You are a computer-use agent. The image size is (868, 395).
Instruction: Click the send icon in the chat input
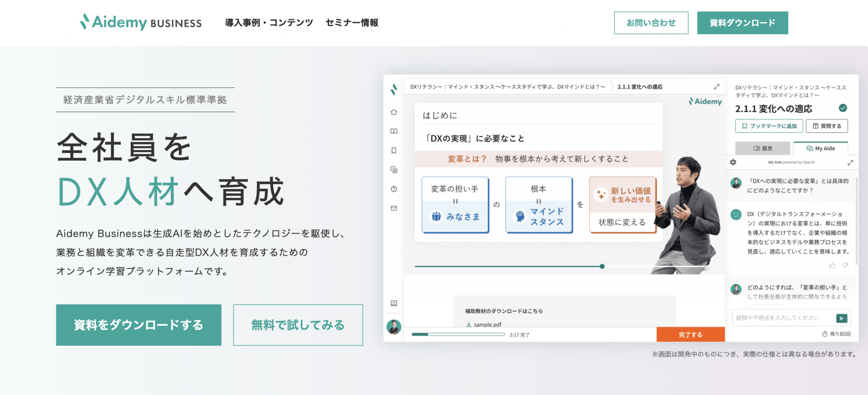(841, 318)
